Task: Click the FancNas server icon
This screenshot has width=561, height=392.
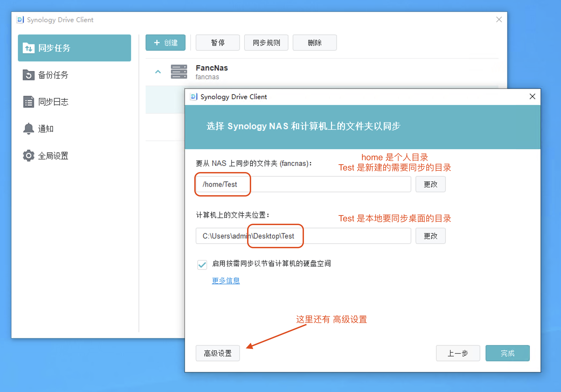Action: pyautogui.click(x=179, y=72)
